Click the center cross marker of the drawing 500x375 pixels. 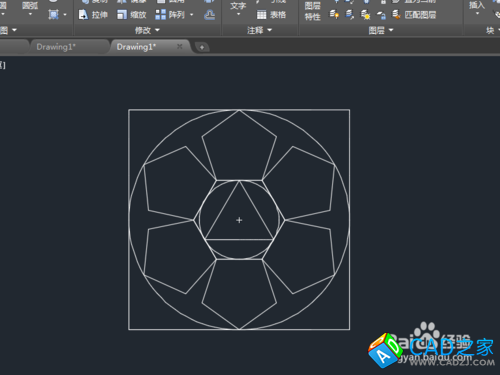(x=239, y=220)
